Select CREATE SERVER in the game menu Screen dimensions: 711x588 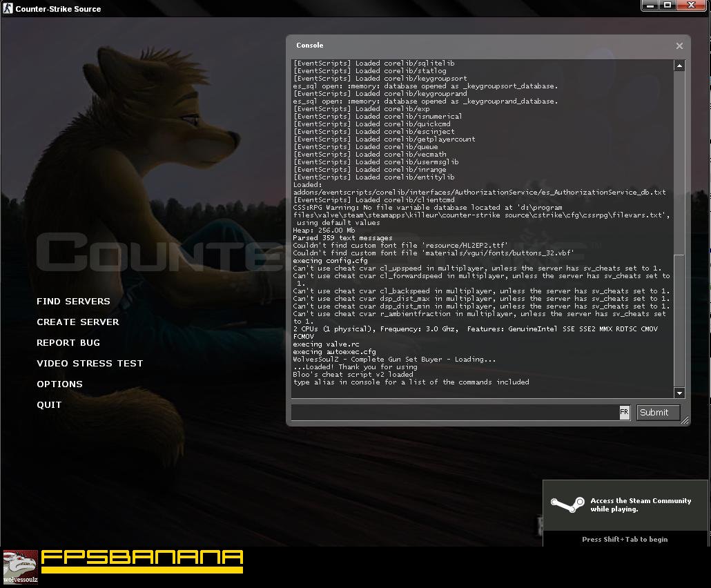[x=77, y=322]
